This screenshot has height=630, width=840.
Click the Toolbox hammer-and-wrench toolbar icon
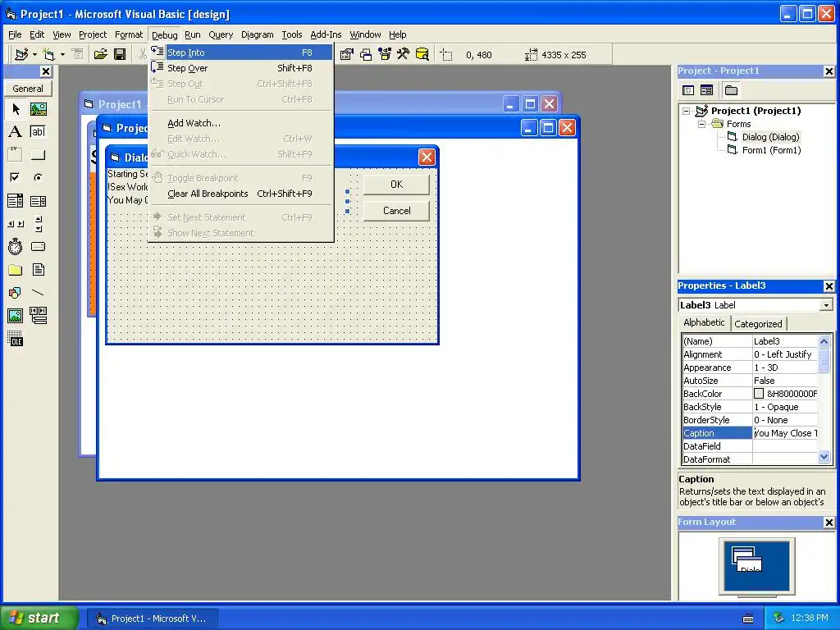click(403, 54)
